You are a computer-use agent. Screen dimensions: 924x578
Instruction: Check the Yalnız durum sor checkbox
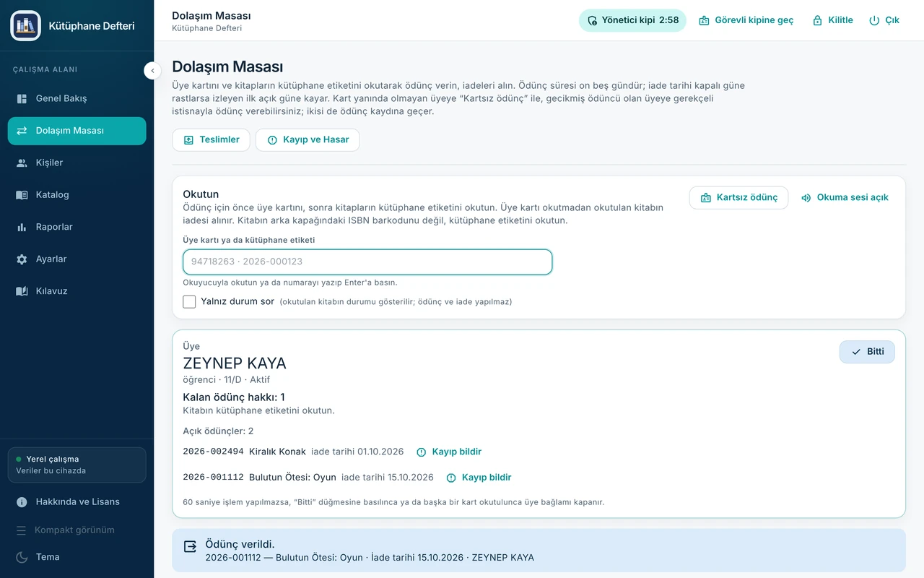[189, 301]
